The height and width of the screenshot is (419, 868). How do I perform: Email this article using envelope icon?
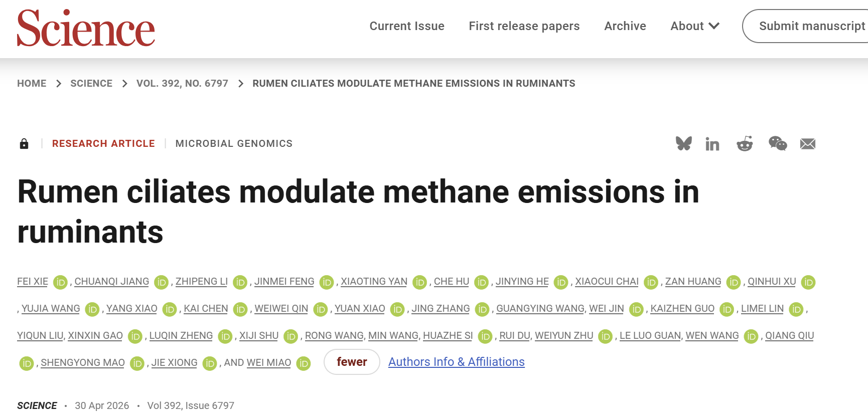pyautogui.click(x=808, y=144)
